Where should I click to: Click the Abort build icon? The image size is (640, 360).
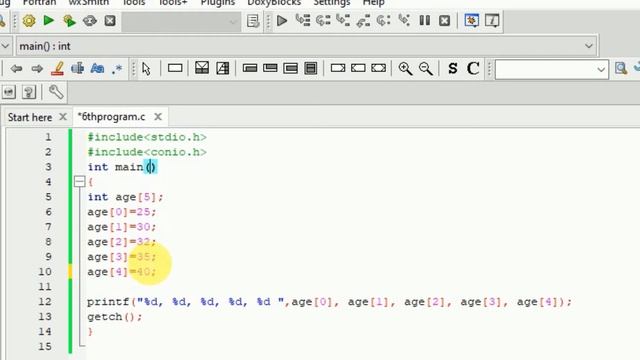point(110,20)
